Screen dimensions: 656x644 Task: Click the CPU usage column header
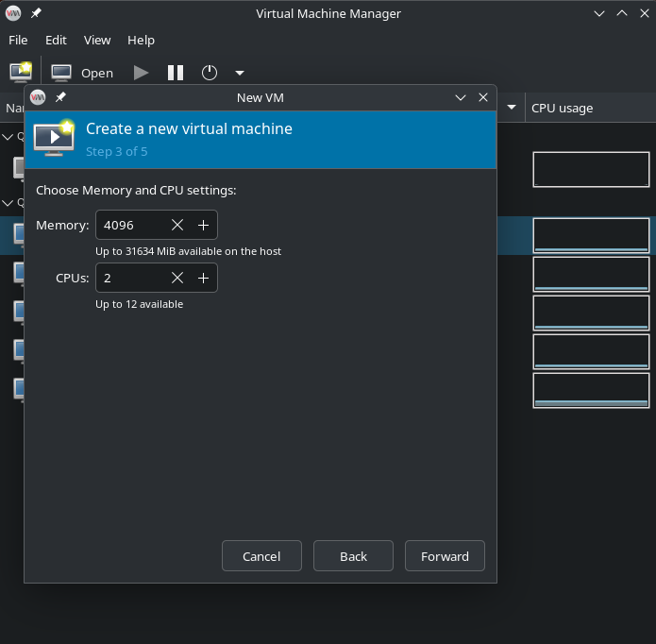(590, 108)
